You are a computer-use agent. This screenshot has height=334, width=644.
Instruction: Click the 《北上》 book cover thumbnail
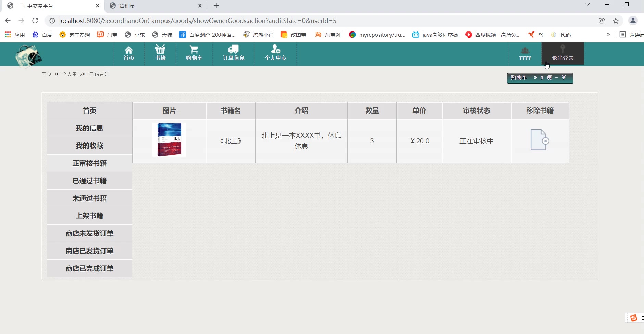click(x=169, y=140)
